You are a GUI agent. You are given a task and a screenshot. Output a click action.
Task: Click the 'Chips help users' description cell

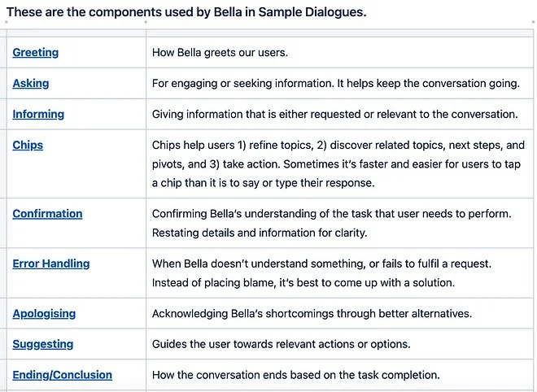click(338, 163)
